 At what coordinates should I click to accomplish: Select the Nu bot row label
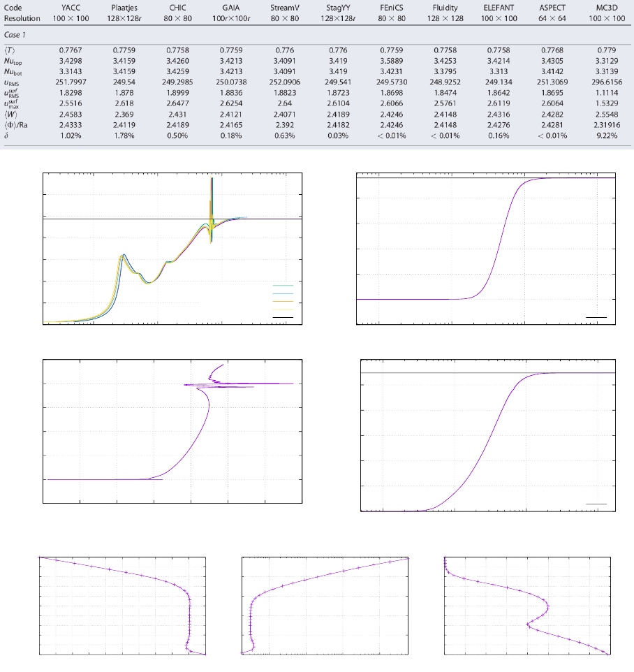pos(13,72)
